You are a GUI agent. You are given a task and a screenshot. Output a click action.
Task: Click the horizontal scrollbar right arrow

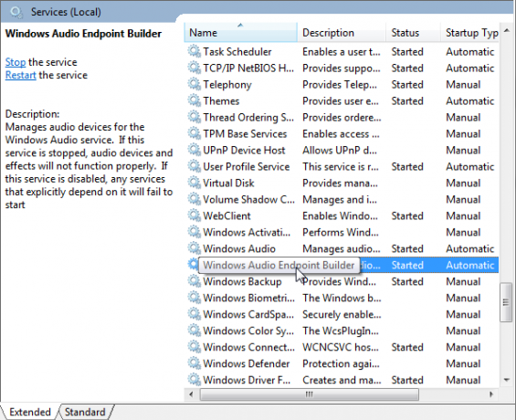click(491, 394)
